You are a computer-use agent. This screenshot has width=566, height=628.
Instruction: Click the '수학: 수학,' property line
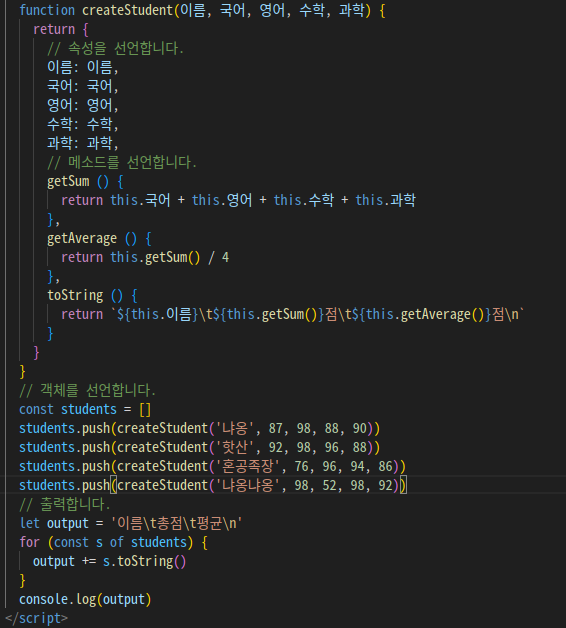coord(83,124)
